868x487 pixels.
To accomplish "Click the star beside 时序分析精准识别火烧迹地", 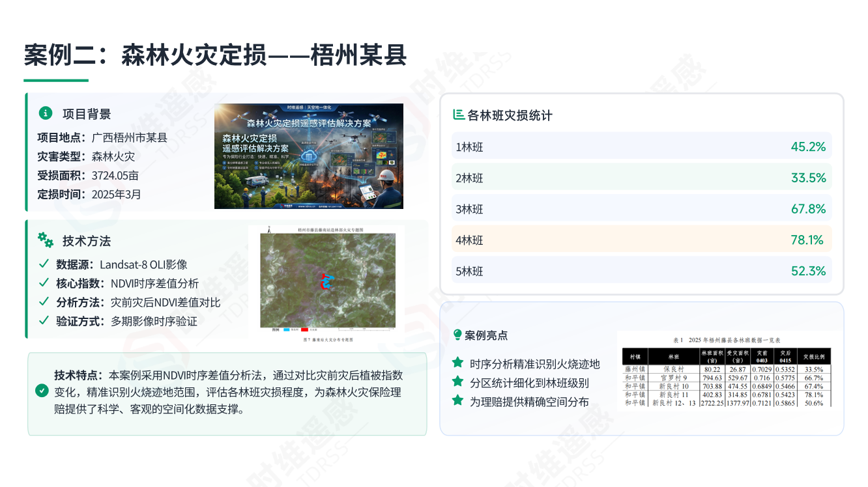I will pyautogui.click(x=457, y=363).
